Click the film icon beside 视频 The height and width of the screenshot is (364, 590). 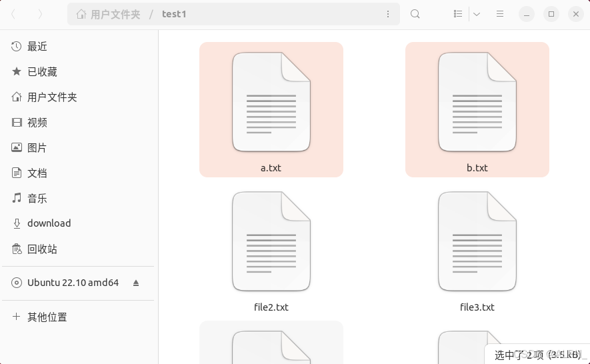[x=17, y=123]
